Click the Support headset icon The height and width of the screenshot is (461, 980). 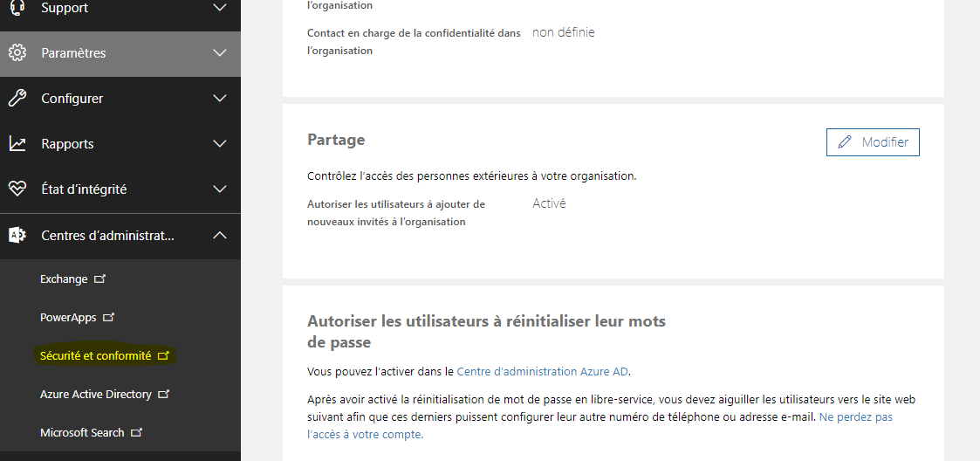[x=17, y=8]
